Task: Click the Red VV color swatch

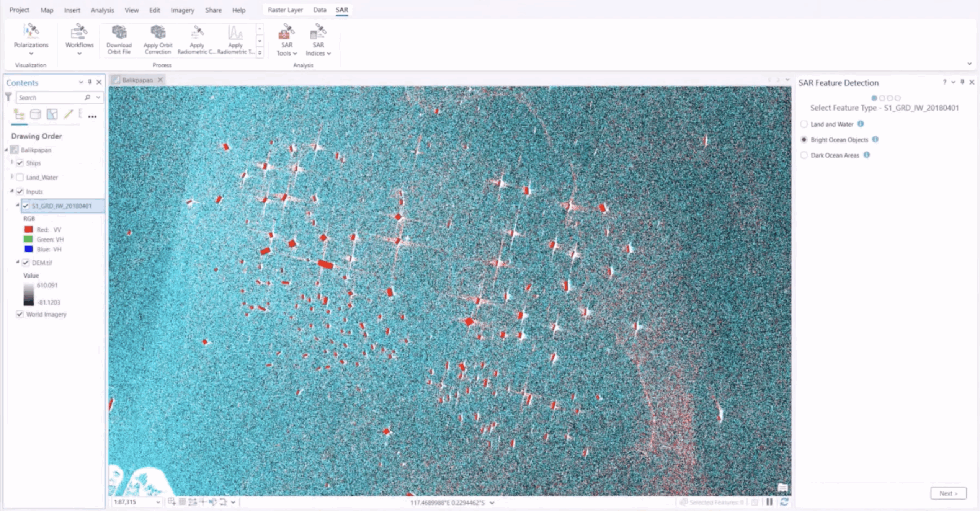Action: (x=29, y=229)
